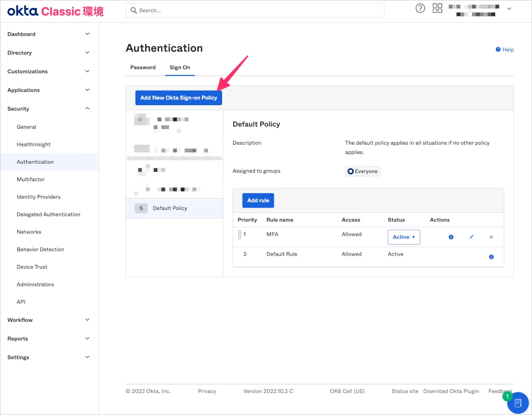Viewport: 532px width, 415px height.
Task: Click the help question mark icon
Action: tap(420, 8)
